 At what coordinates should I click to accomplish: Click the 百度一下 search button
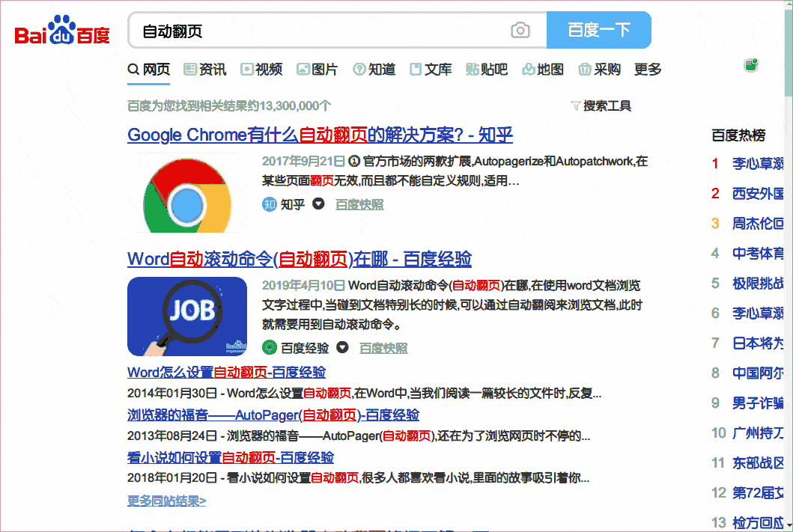click(599, 30)
